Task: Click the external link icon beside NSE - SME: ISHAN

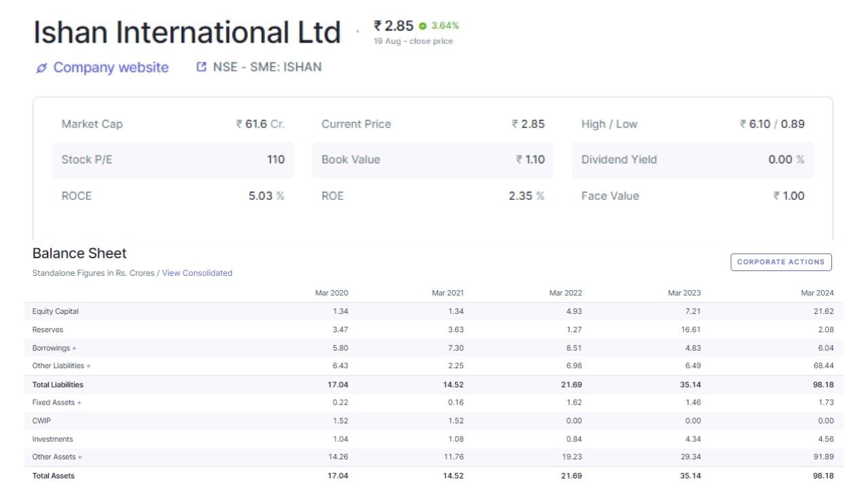Action: (x=201, y=67)
